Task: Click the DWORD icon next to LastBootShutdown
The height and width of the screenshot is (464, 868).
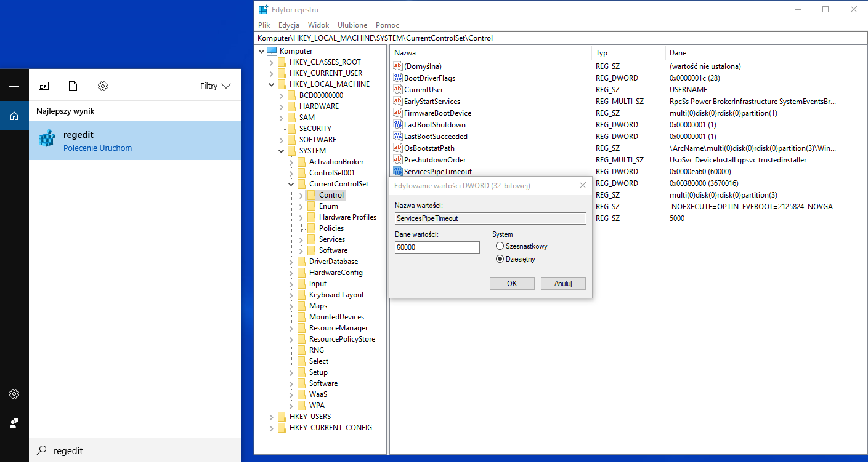Action: point(397,124)
